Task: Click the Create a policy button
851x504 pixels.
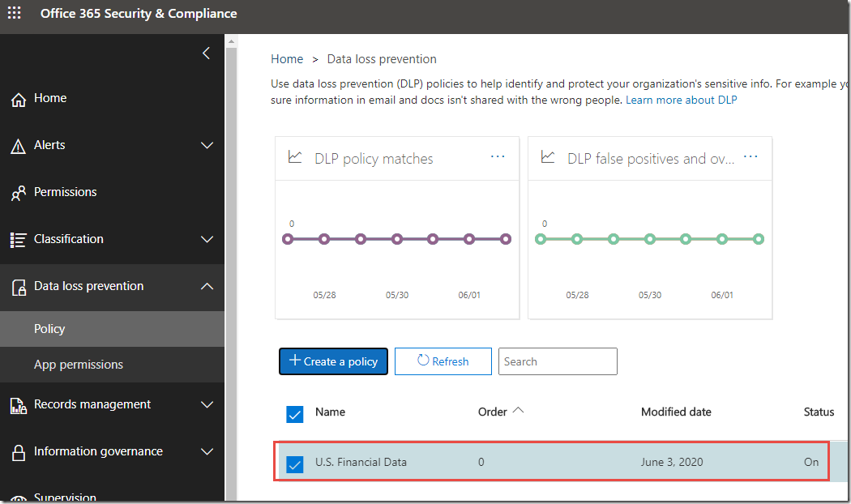Action: [x=333, y=361]
